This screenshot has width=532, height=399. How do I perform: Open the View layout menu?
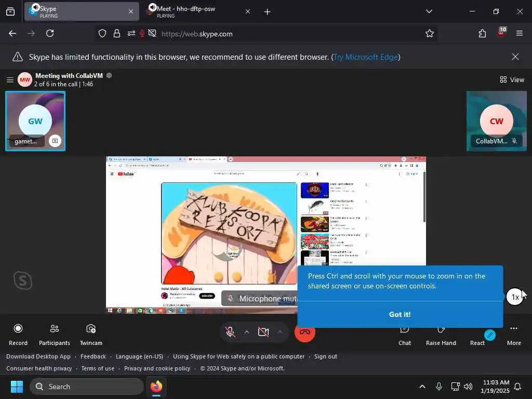[512, 79]
